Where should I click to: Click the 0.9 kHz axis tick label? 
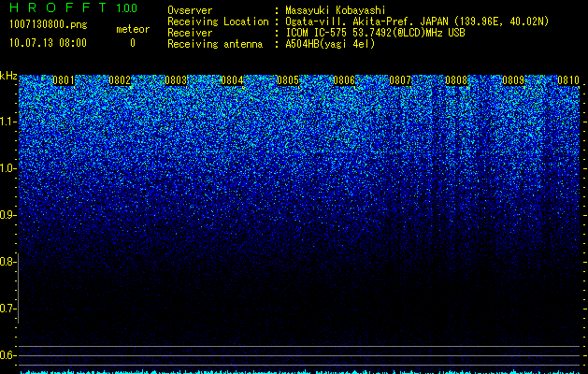[7, 215]
